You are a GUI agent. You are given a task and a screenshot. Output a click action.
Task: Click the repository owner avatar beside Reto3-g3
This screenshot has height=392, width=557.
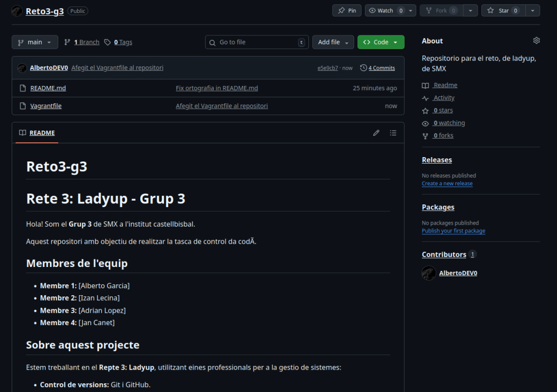click(17, 11)
